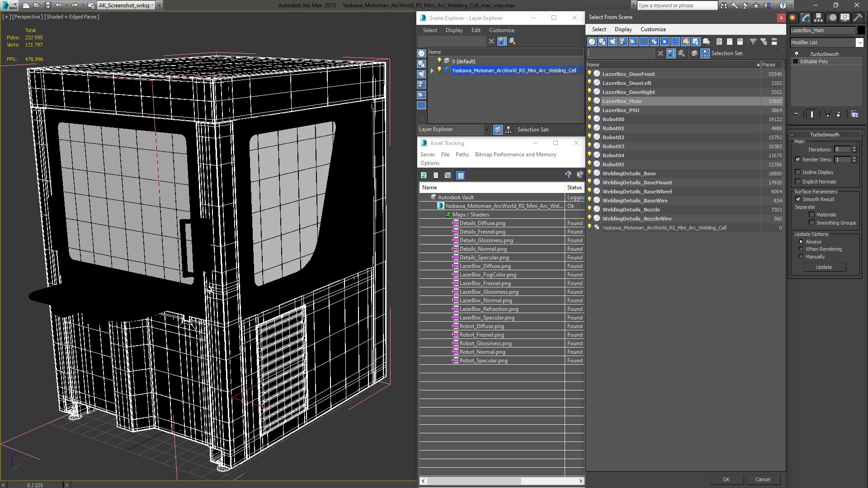Toggle bone objects filter in Select From Scene

pyautogui.click(x=675, y=42)
